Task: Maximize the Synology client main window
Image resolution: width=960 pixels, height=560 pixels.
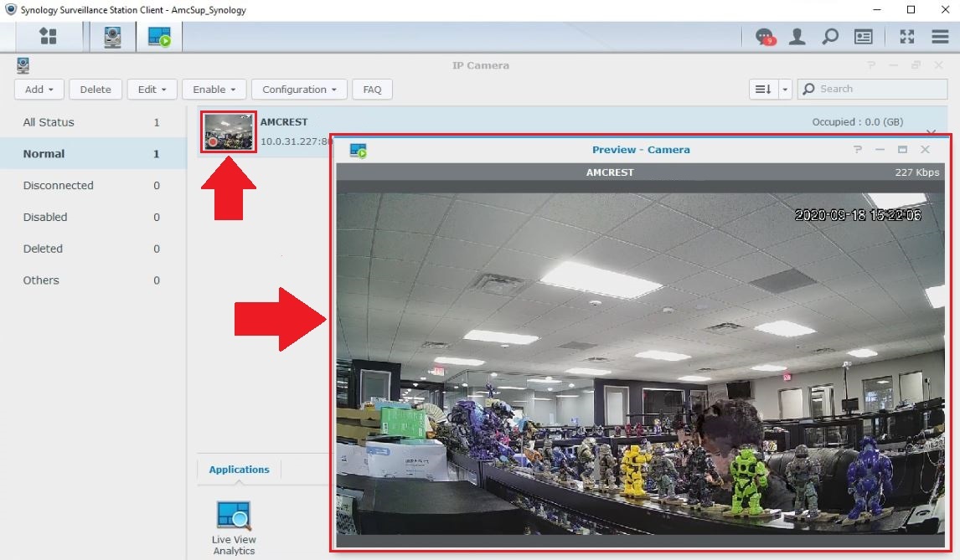Action: (x=911, y=10)
